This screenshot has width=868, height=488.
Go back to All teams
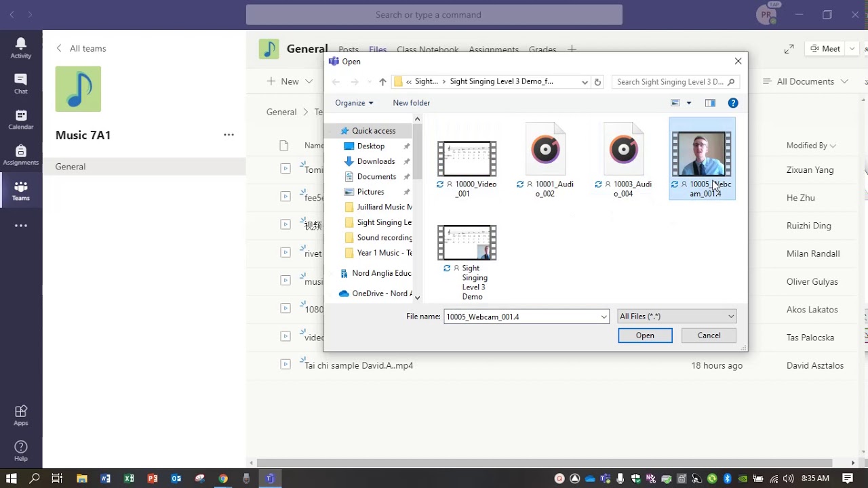tap(81, 48)
